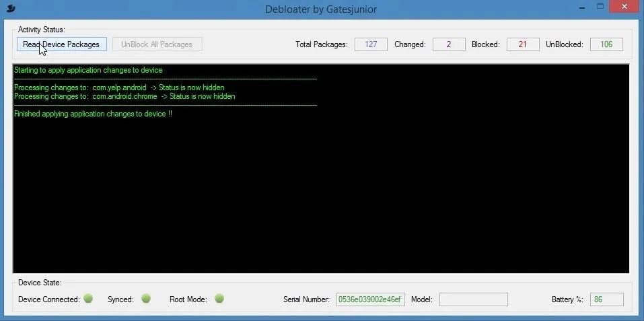Image resolution: width=644 pixels, height=321 pixels.
Task: Close the Debloater window
Action: tap(624, 6)
